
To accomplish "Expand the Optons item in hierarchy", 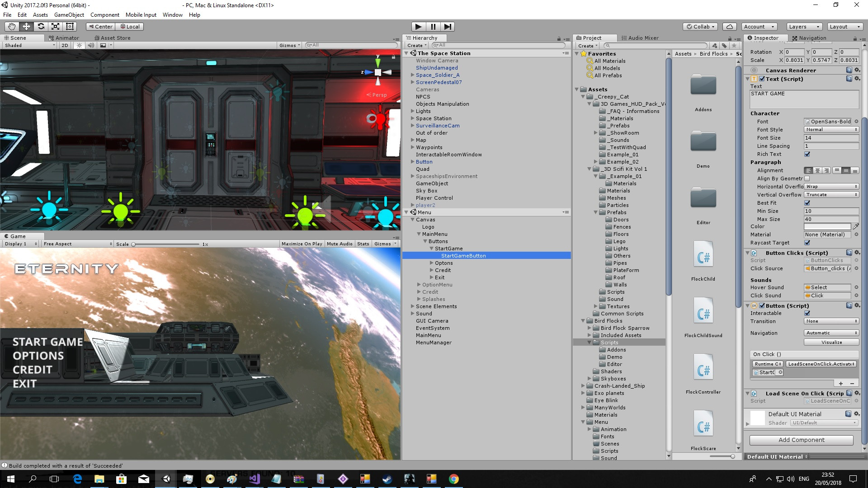I will tap(431, 263).
